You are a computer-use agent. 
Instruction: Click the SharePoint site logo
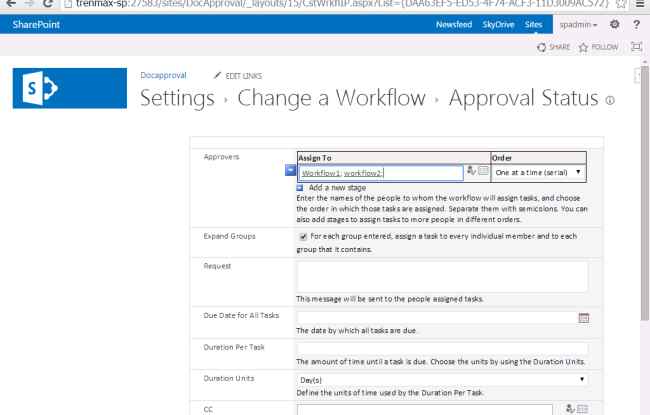(x=70, y=88)
